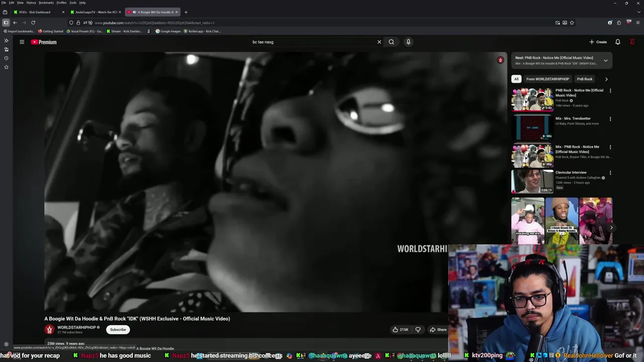Go back in browser history
The height and width of the screenshot is (362, 644).
pyautogui.click(x=15, y=23)
